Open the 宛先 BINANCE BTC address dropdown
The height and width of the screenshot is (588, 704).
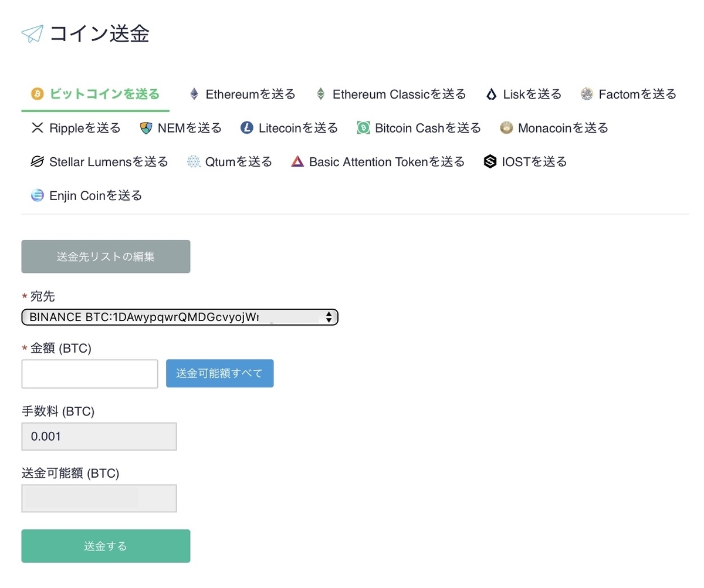pyautogui.click(x=180, y=317)
